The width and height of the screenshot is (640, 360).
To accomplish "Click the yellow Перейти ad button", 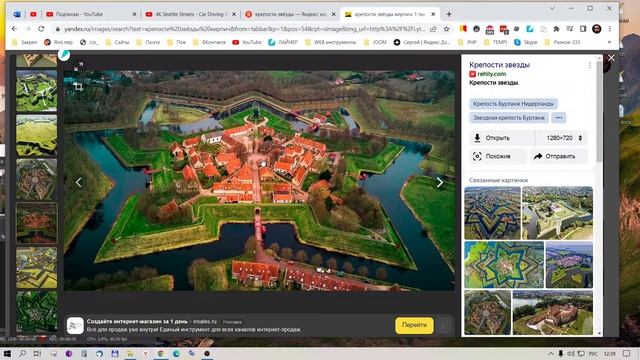I will tap(414, 325).
